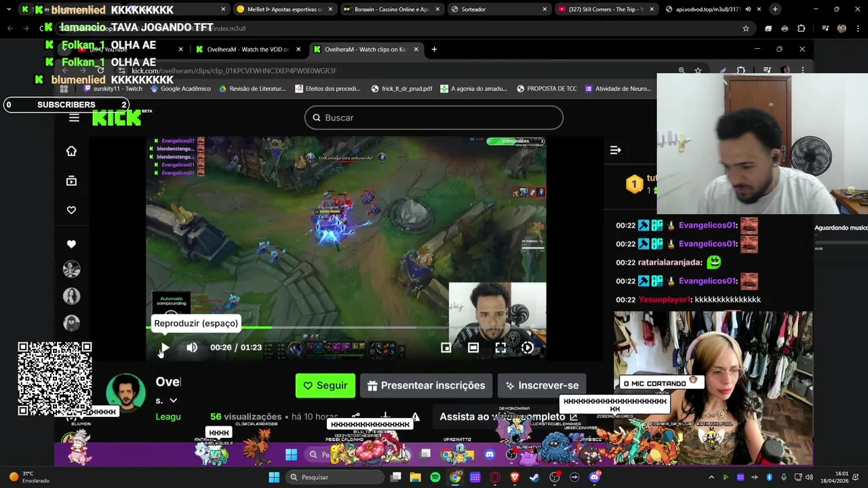Viewport: 868px width, 488px height.
Task: Open Steam from the taskbar
Action: (535, 477)
